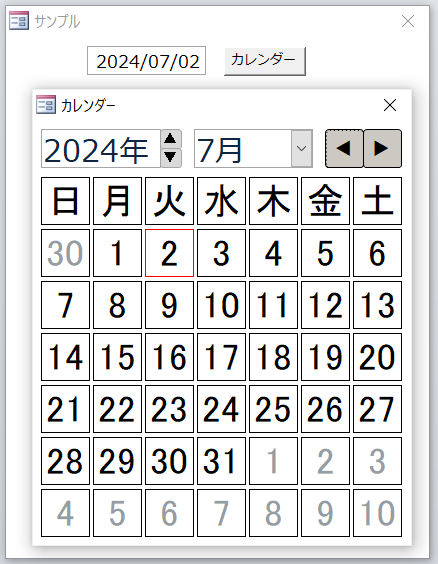This screenshot has width=438, height=564.
Task: Select grayed next-month day 10
Action: tap(378, 513)
